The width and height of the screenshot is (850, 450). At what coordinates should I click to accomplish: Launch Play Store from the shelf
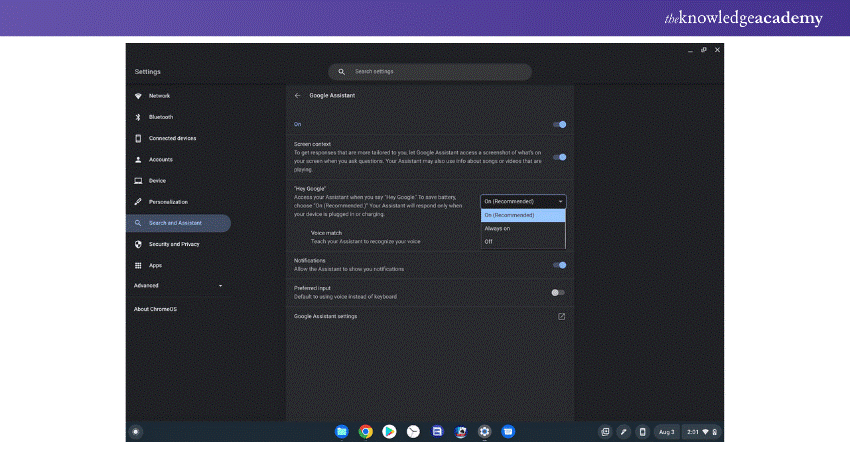[389, 431]
